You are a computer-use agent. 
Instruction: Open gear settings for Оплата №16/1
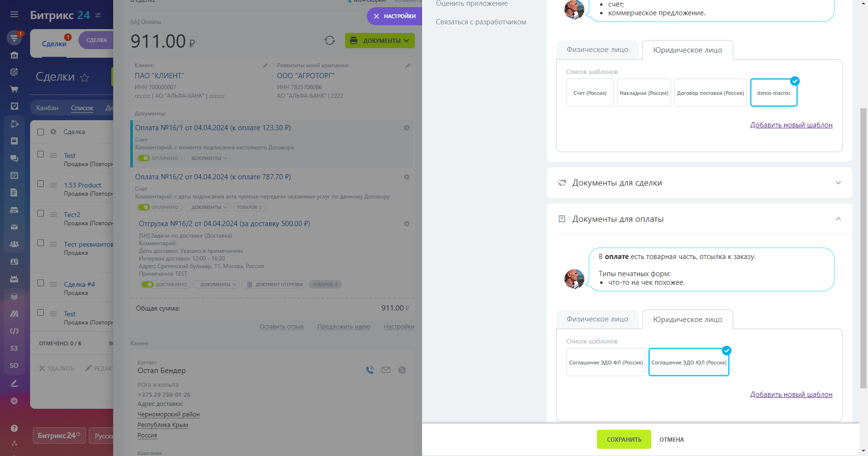407,128
